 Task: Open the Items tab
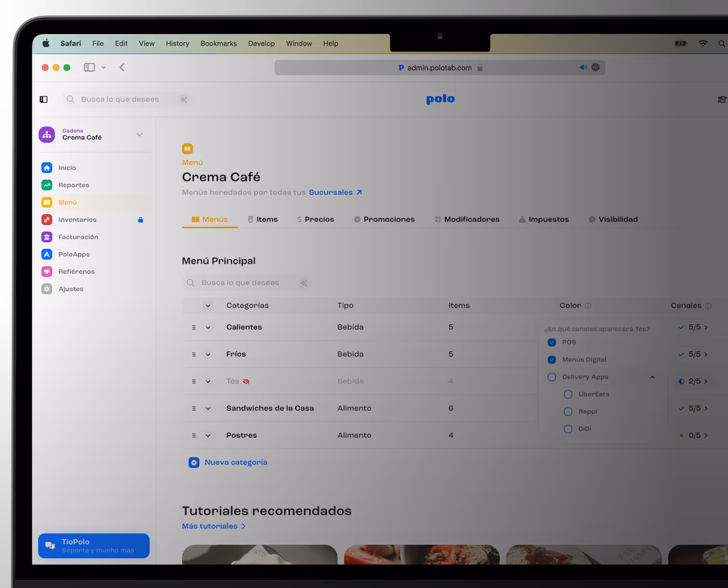262,219
